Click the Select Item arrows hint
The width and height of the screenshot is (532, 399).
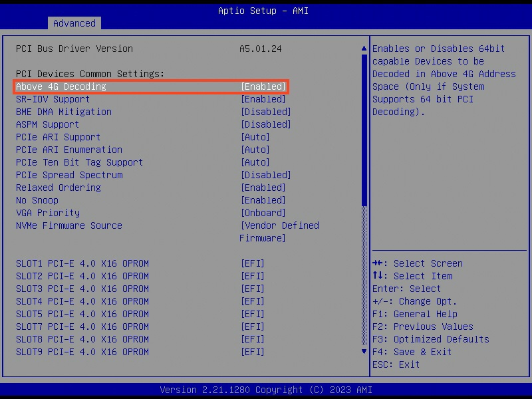(412, 276)
